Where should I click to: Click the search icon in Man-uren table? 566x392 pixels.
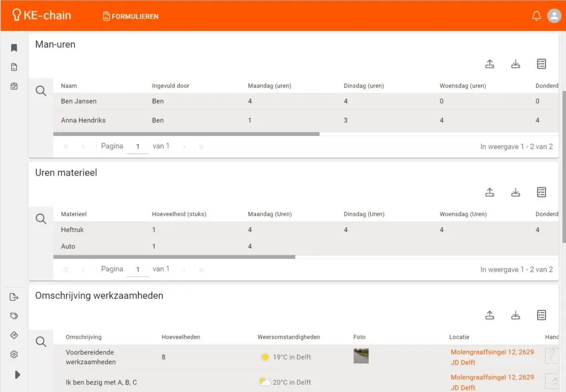pos(41,91)
